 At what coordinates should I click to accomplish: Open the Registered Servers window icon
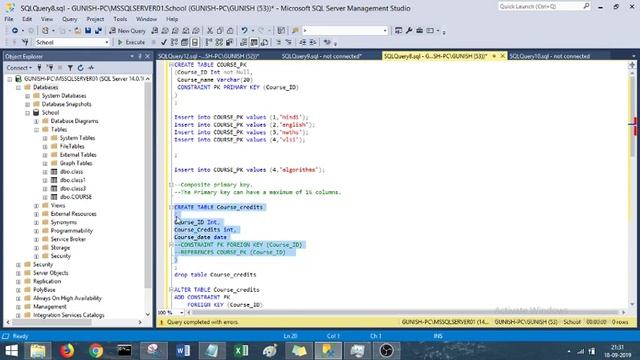click(398, 31)
